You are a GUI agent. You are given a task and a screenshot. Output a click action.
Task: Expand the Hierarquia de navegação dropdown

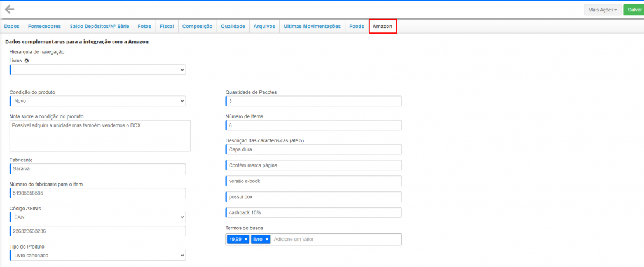pyautogui.click(x=97, y=70)
